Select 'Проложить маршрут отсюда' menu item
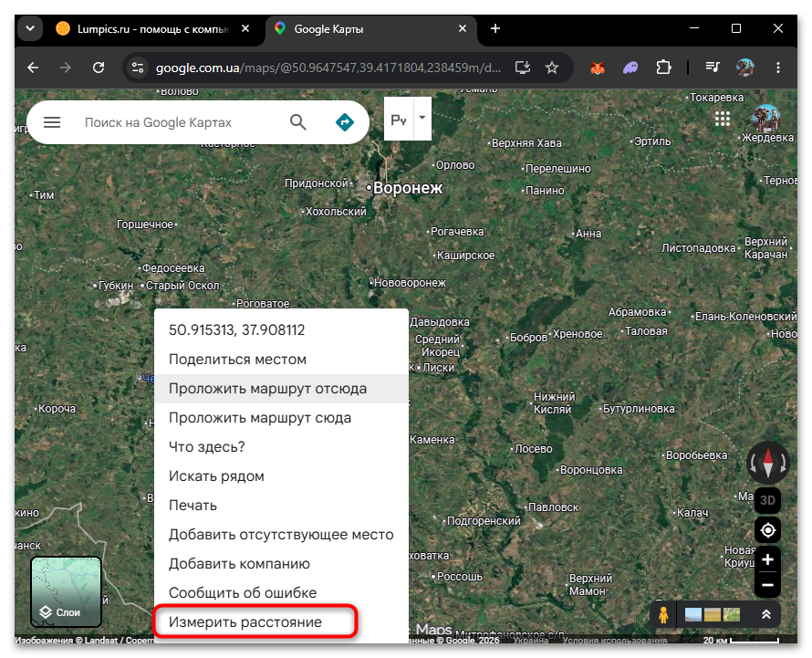 [x=281, y=389]
